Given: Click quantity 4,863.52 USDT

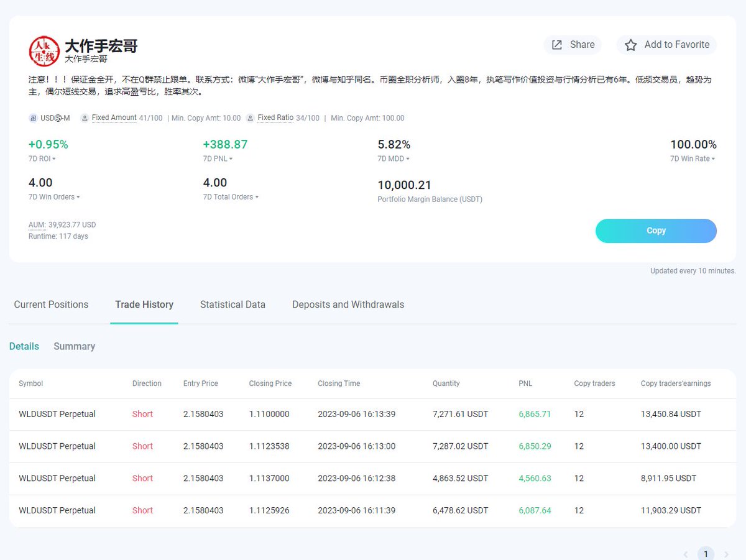Looking at the screenshot, I should 461,479.
